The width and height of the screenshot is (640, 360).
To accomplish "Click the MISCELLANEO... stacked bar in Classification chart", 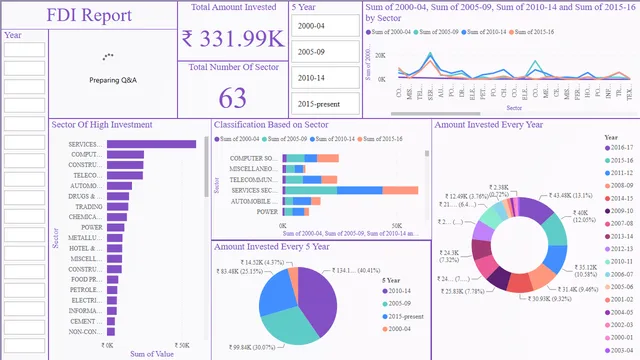I will pyautogui.click(x=294, y=169).
